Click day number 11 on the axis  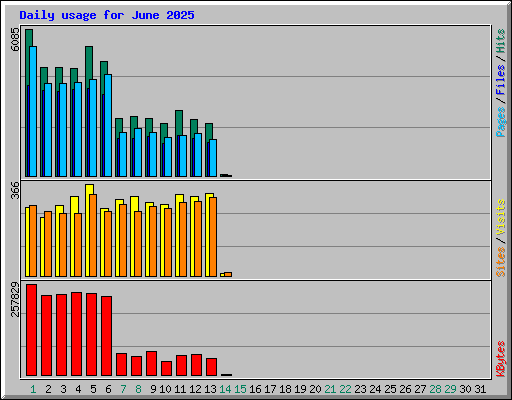180,389
